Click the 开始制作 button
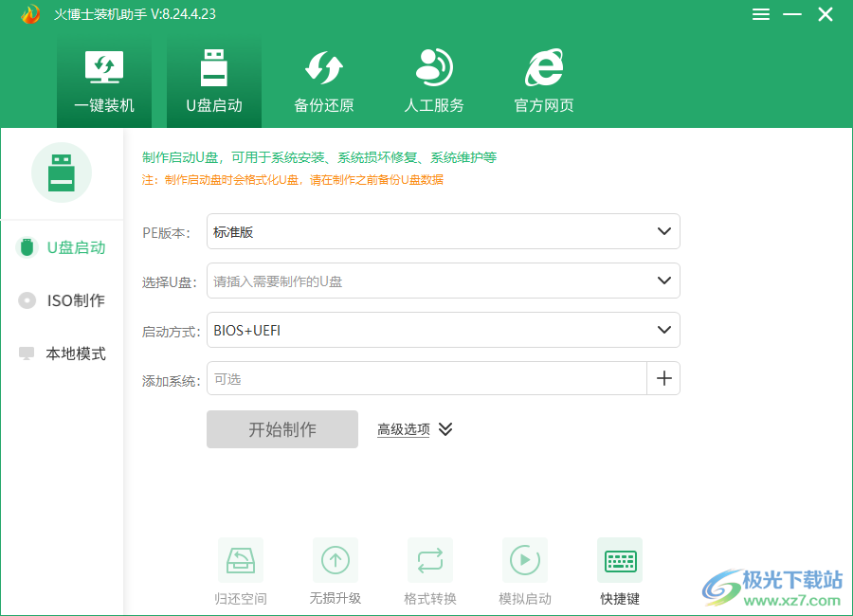The height and width of the screenshot is (616, 853). click(282, 429)
